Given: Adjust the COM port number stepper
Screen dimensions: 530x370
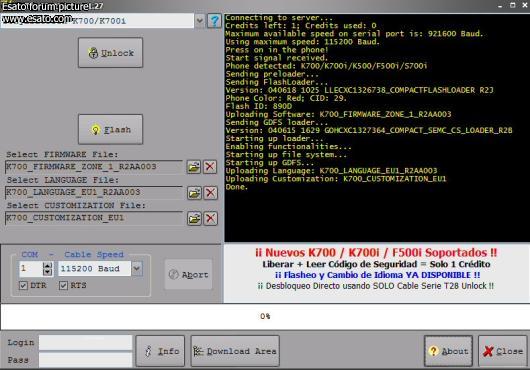Looking at the screenshot, I should click(x=48, y=269).
